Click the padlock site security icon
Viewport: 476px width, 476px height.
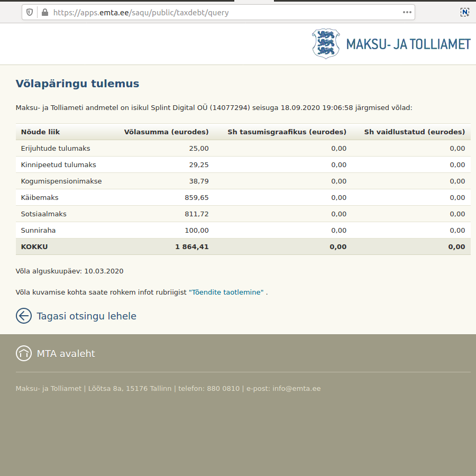pos(45,13)
